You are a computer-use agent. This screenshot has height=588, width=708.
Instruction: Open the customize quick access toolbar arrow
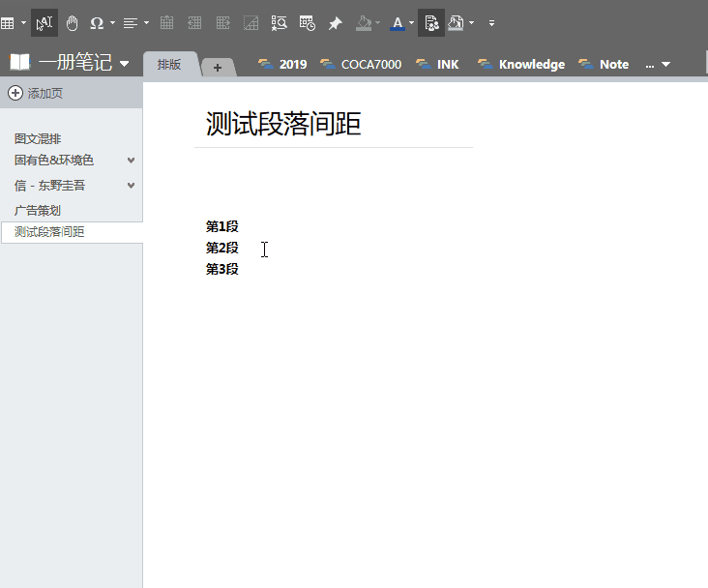click(491, 22)
